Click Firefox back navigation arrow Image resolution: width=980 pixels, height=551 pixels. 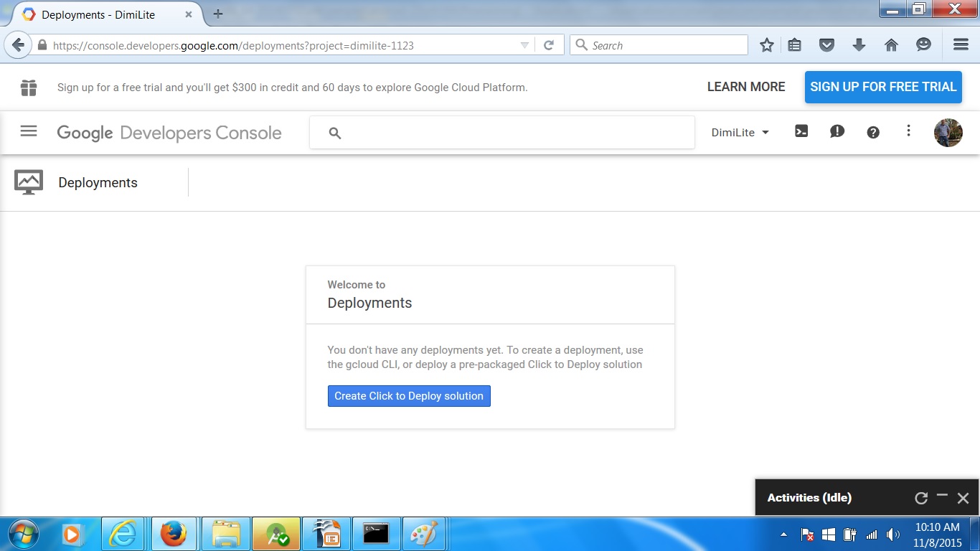point(19,45)
